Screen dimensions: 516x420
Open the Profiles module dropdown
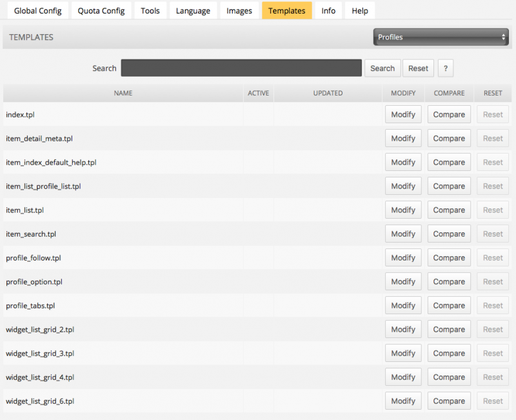pyautogui.click(x=441, y=37)
